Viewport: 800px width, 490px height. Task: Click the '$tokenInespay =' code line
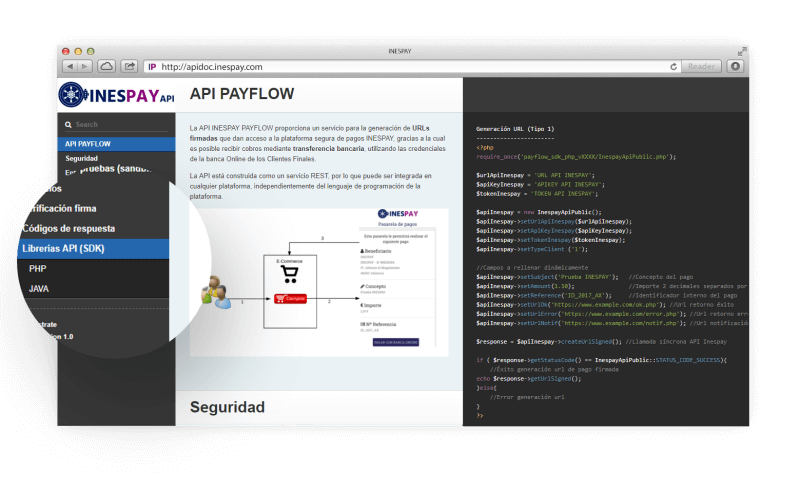click(x=537, y=193)
